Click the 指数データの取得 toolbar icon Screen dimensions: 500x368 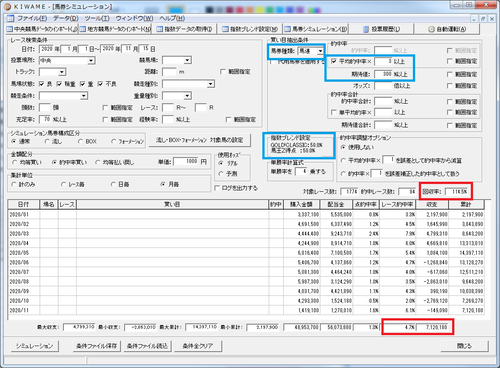160,29
